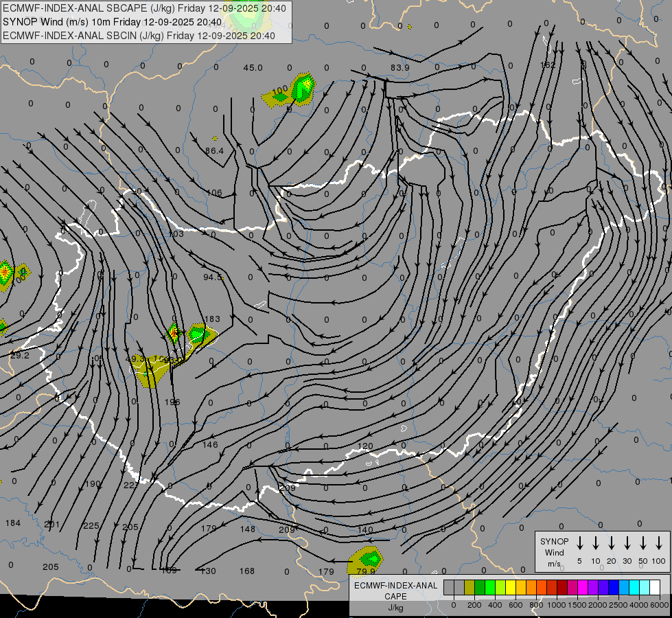Click the '103' value on the map
This screenshot has width=672, height=618.
coord(176,233)
